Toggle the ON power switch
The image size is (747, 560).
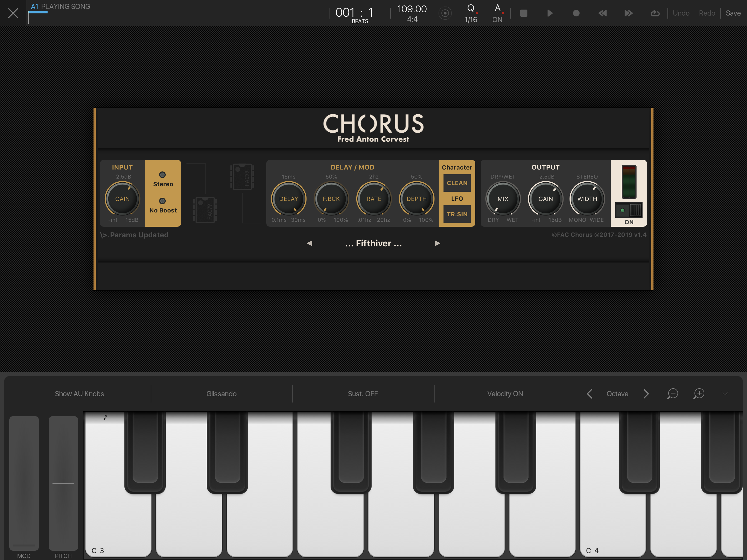click(628, 211)
